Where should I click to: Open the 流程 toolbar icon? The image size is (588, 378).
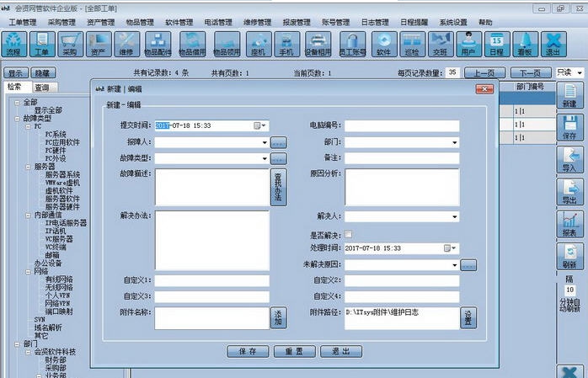[x=13, y=45]
